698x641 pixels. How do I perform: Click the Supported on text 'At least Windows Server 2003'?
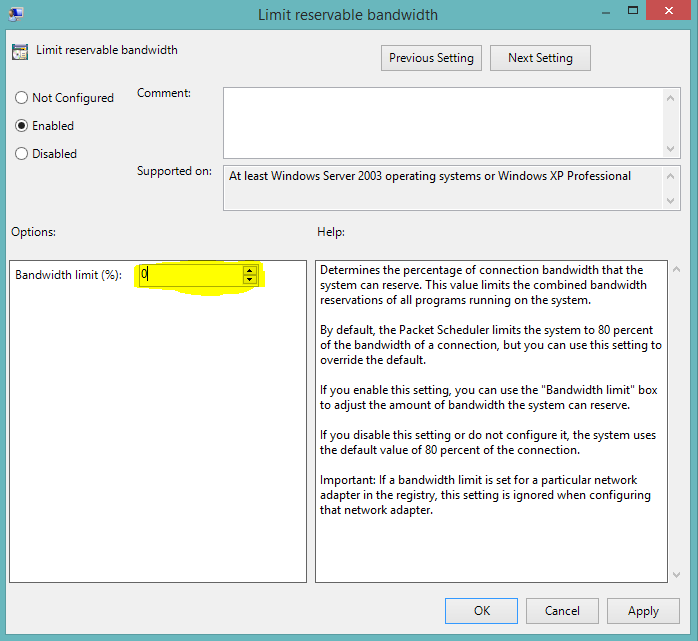(x=305, y=176)
